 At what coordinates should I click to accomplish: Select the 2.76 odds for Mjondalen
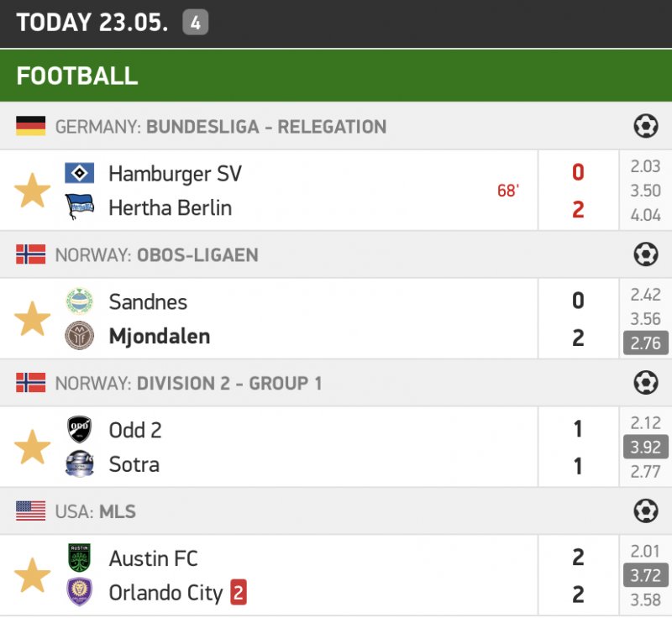click(x=645, y=343)
